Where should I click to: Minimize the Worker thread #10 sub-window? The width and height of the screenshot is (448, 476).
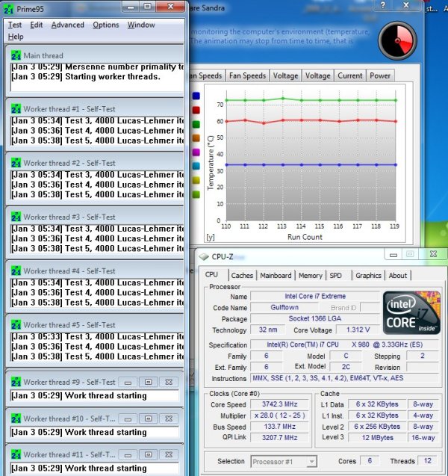pos(128,419)
